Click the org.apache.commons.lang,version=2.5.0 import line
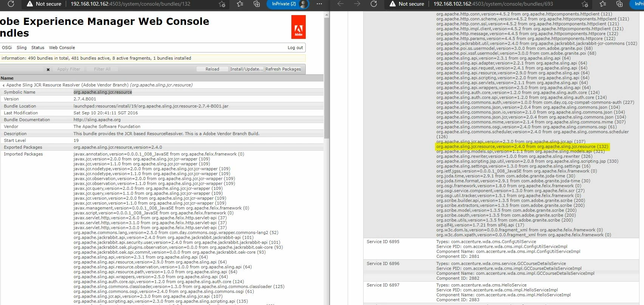Image resolution: width=644 pixels, height=305 pixels. point(176,233)
